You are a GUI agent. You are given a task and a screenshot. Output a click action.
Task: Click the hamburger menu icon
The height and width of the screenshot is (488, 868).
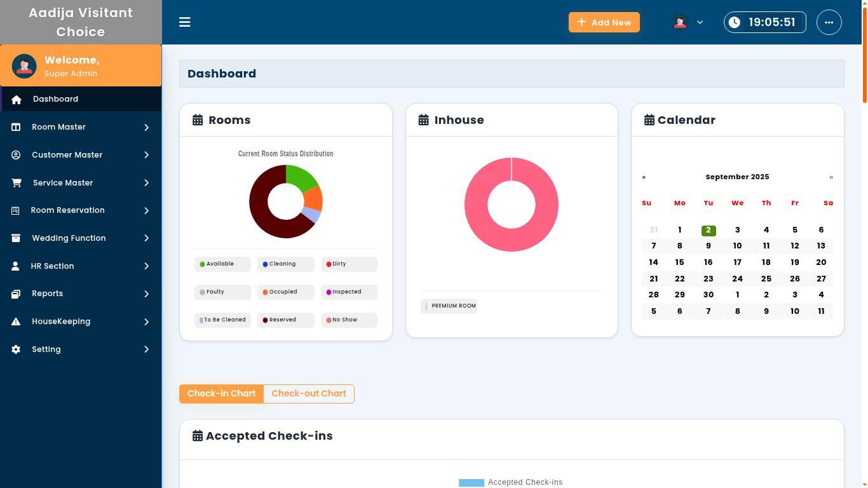(185, 22)
